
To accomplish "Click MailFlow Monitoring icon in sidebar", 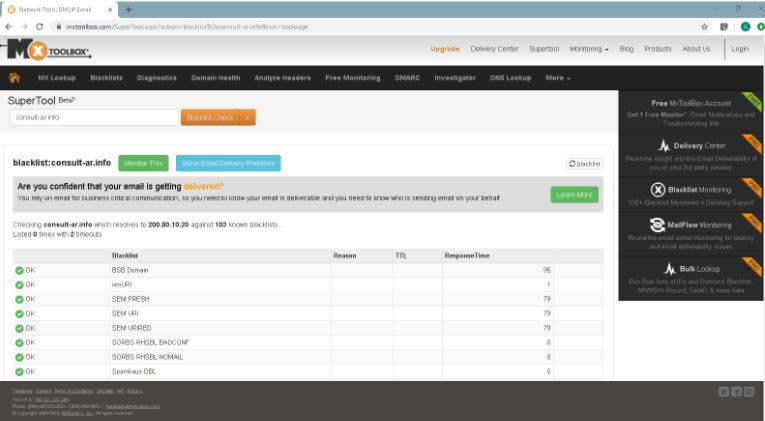I will (657, 224).
